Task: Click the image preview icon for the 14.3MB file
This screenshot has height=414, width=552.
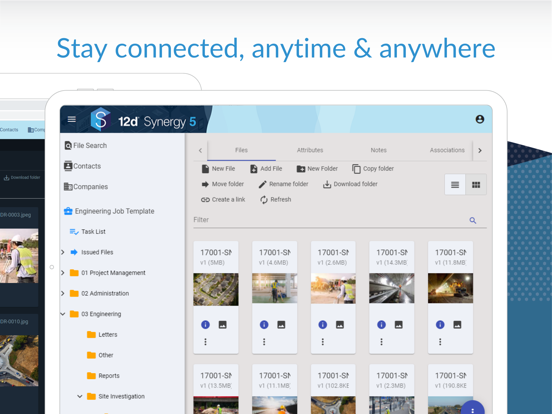Action: (399, 325)
